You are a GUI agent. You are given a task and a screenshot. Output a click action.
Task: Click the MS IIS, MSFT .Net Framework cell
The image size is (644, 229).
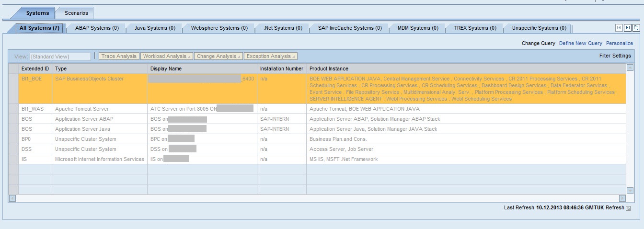[466, 159]
